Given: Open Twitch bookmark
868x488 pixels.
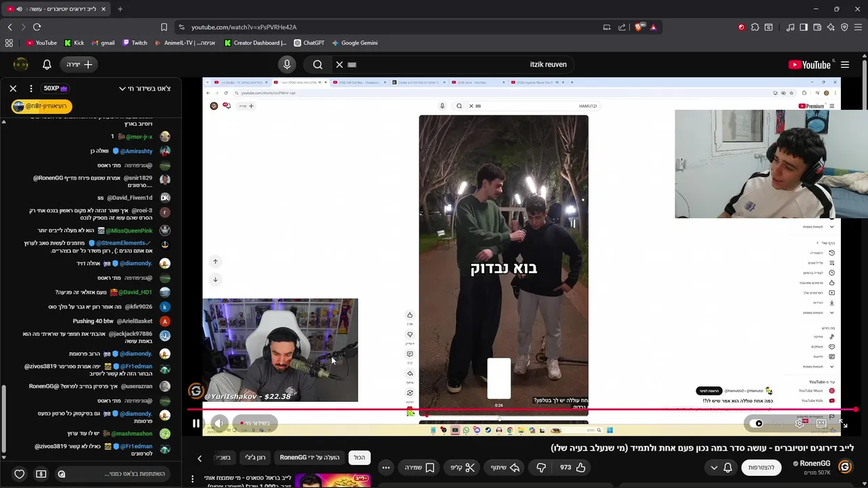Looking at the screenshot, I should pos(134,43).
